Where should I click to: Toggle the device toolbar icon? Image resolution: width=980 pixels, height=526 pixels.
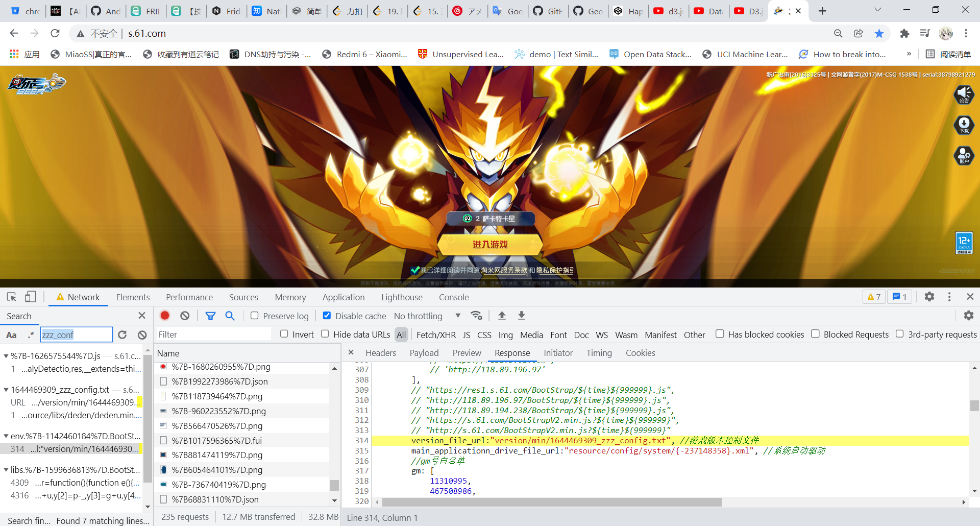(x=31, y=297)
